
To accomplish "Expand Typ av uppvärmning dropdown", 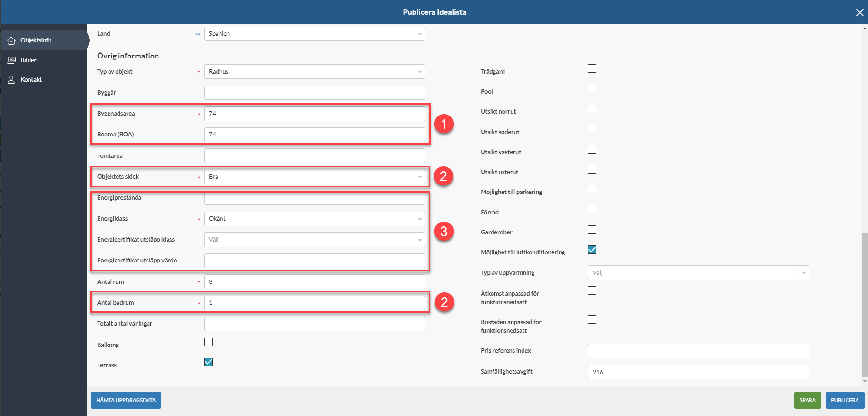I will (x=698, y=273).
